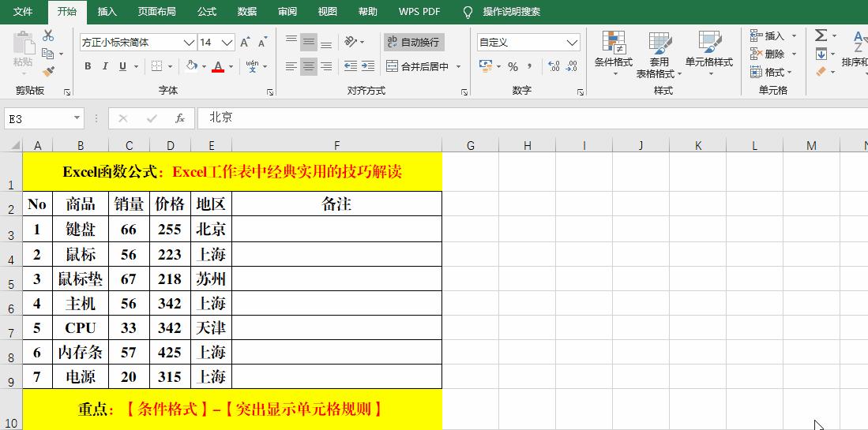Click the Fill down arrow icon
Image resolution: width=868 pixels, height=430 pixels.
821,54
